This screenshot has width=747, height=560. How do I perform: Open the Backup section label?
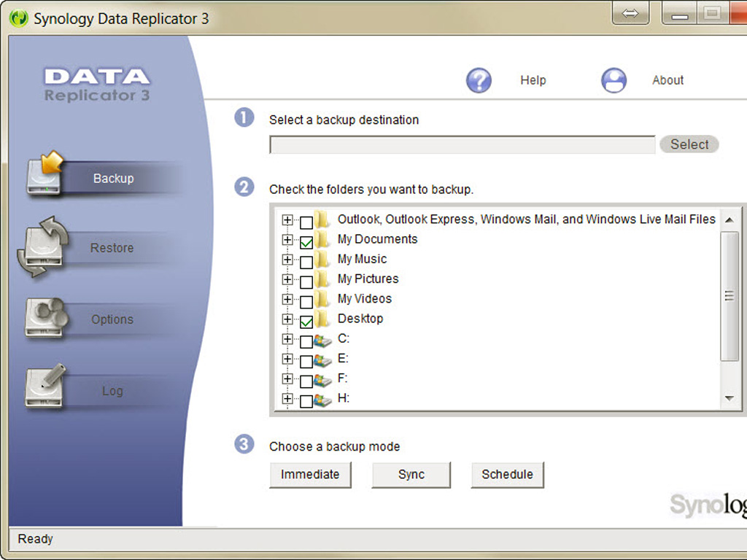point(113,179)
